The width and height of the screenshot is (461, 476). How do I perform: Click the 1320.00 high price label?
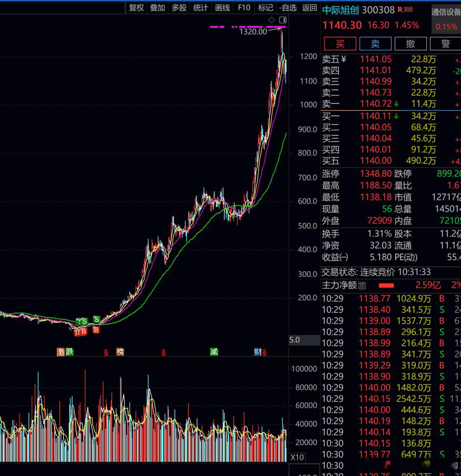[253, 32]
